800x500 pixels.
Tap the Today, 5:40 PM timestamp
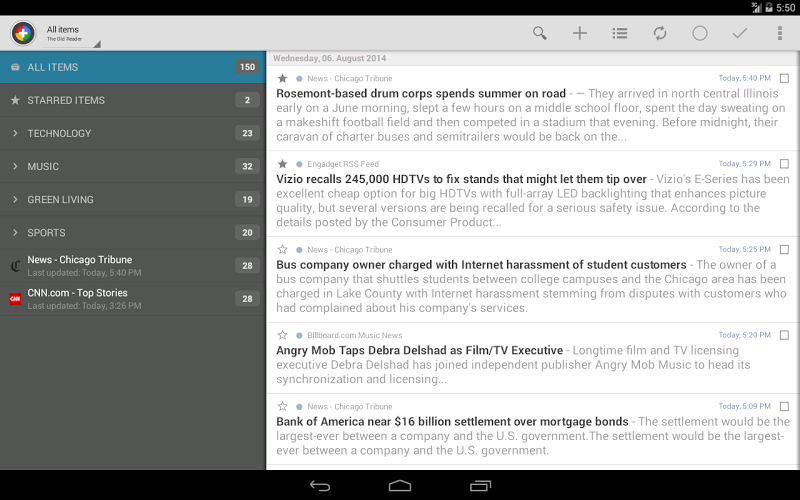(744, 78)
